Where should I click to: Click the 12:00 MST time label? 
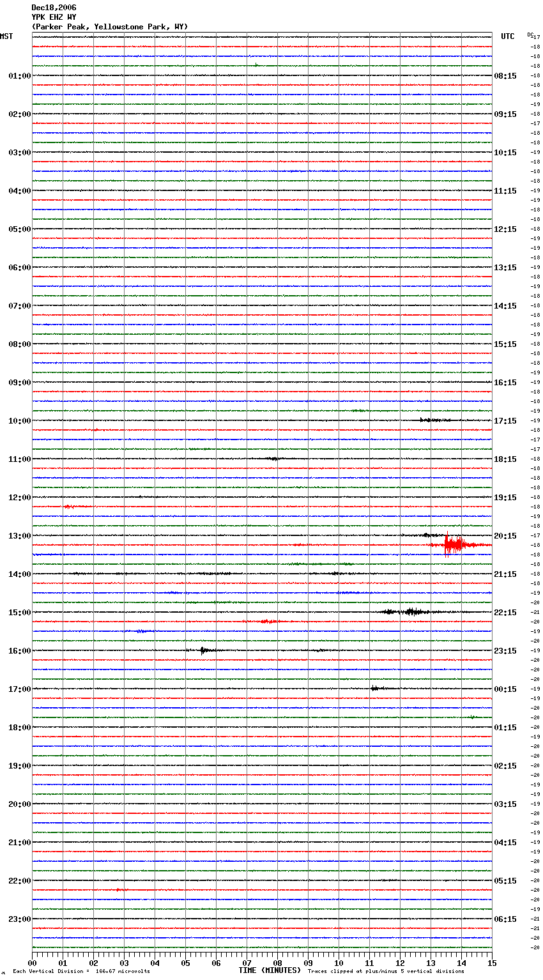pyautogui.click(x=20, y=498)
